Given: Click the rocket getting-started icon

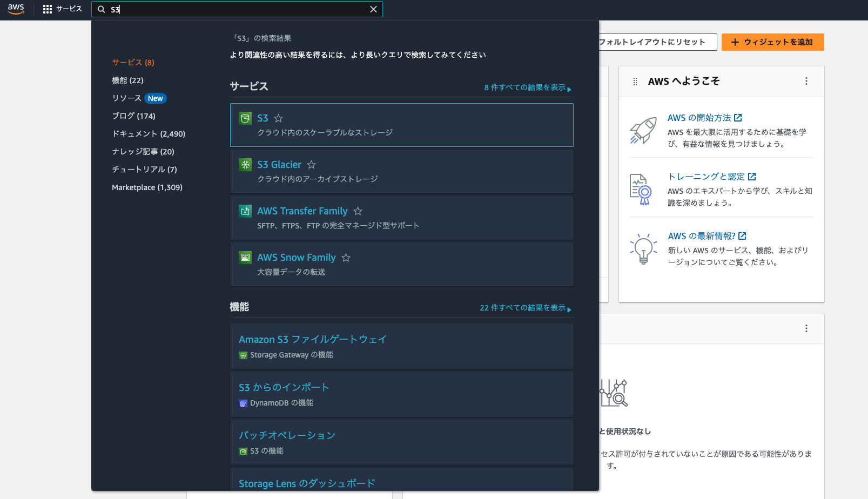Looking at the screenshot, I should coord(643,130).
